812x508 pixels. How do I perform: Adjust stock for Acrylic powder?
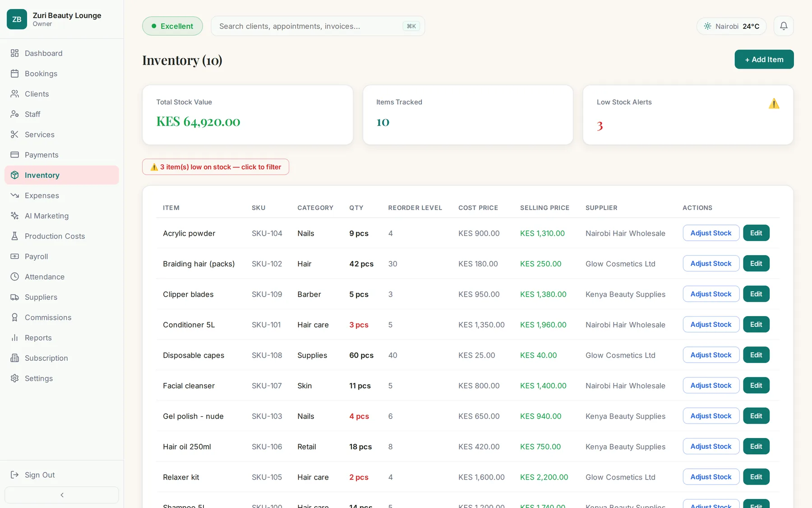click(710, 233)
